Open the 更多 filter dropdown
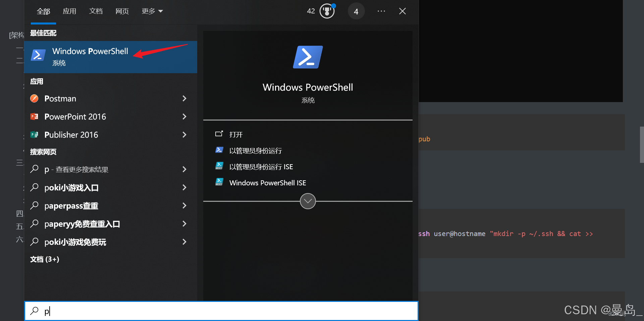644x321 pixels. 152,11
